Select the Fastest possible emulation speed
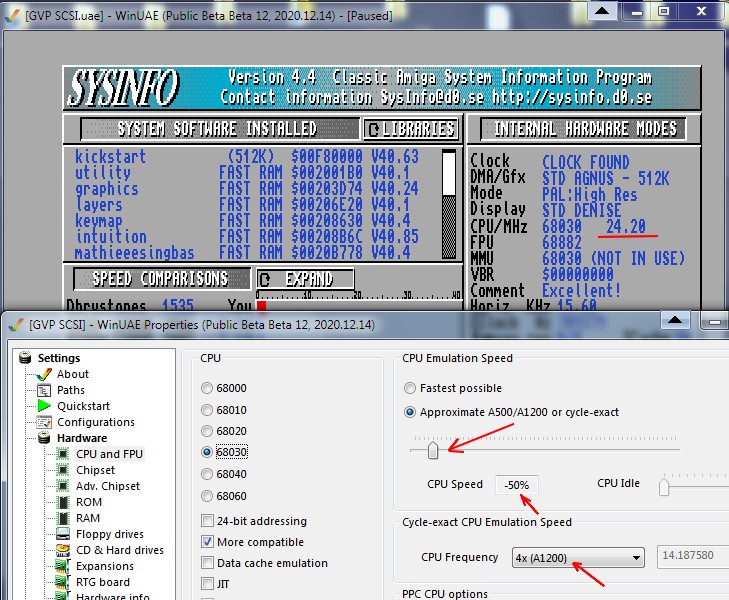 410,388
